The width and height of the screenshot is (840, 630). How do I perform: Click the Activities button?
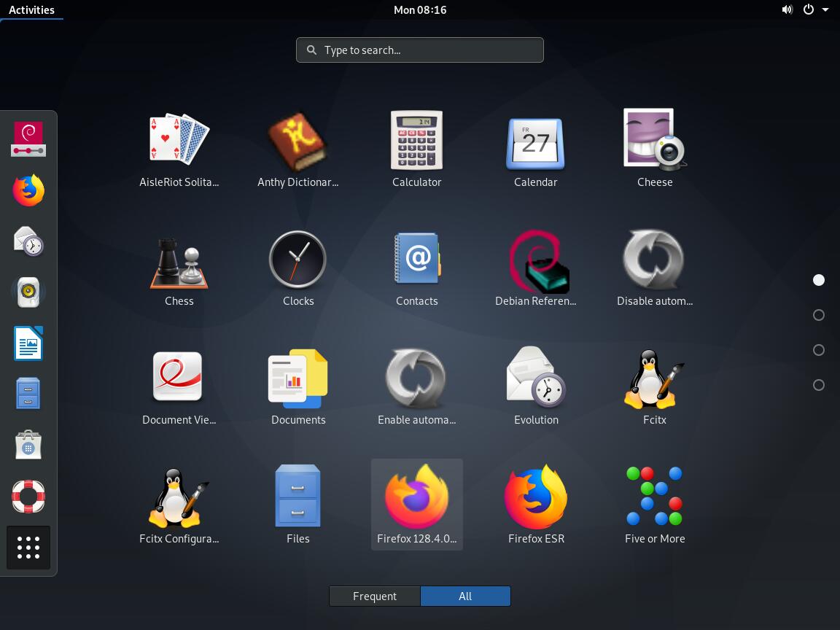coord(31,9)
